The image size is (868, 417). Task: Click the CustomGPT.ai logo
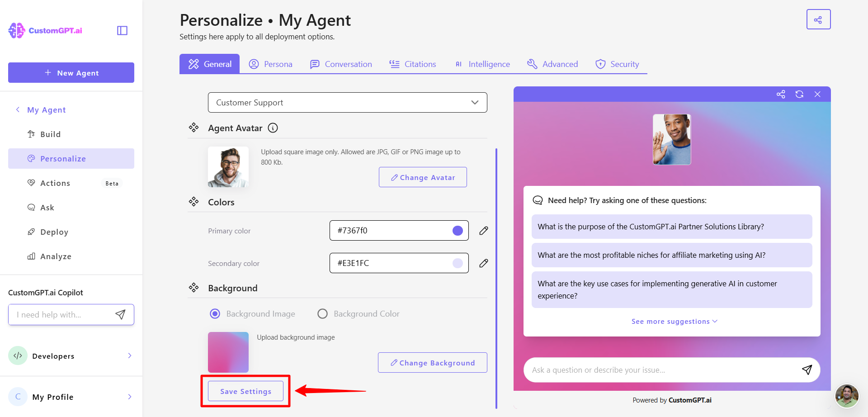(x=45, y=30)
